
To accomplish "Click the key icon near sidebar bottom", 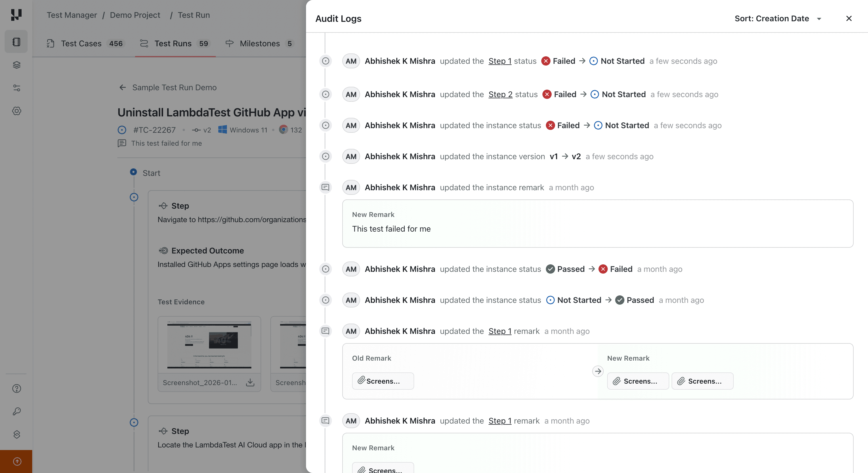I will pyautogui.click(x=16, y=411).
